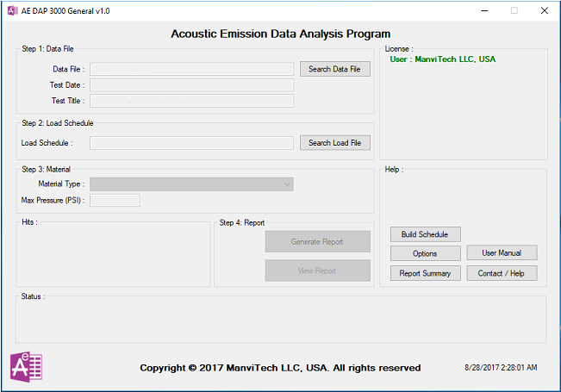Click the License : group label
Image resolution: width=561 pixels, height=392 pixels.
pyautogui.click(x=399, y=49)
